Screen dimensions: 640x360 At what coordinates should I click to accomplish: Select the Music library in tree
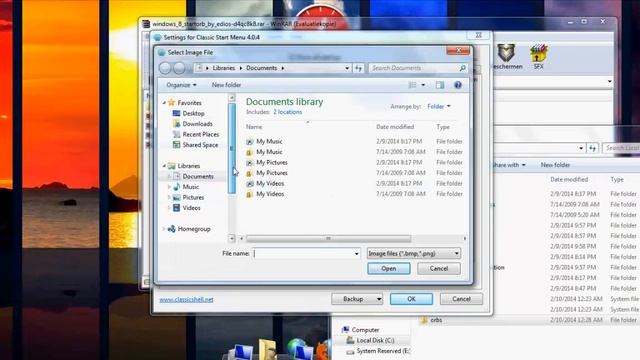[x=190, y=187]
